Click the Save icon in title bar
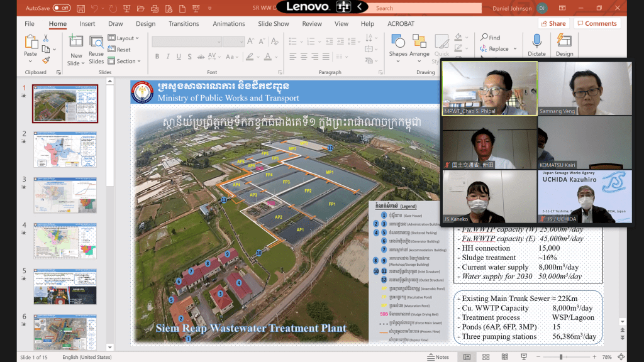Viewport: 644px width, 362px height. (x=80, y=8)
